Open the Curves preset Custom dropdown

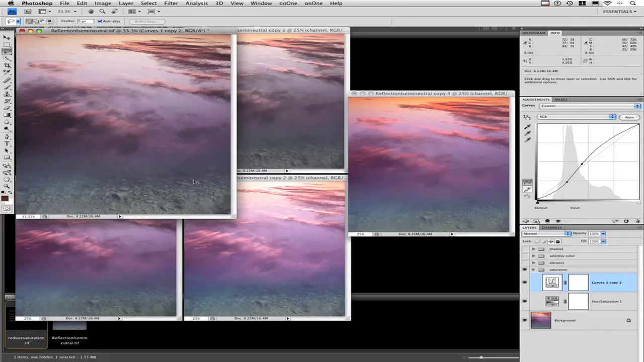click(x=590, y=106)
